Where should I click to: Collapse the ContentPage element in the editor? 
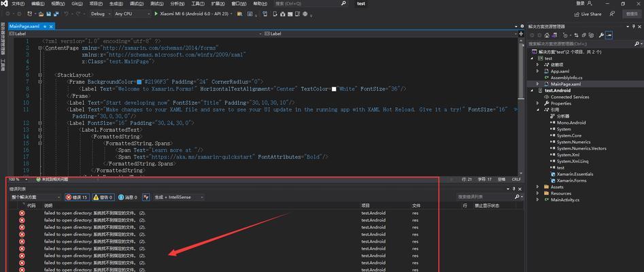point(40,48)
